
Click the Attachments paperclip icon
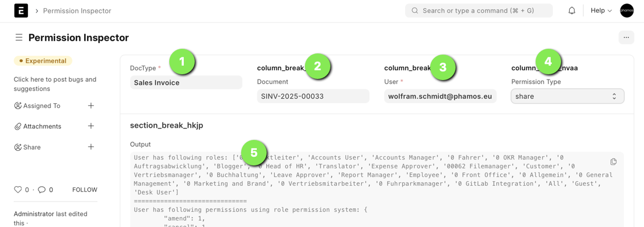(x=17, y=126)
